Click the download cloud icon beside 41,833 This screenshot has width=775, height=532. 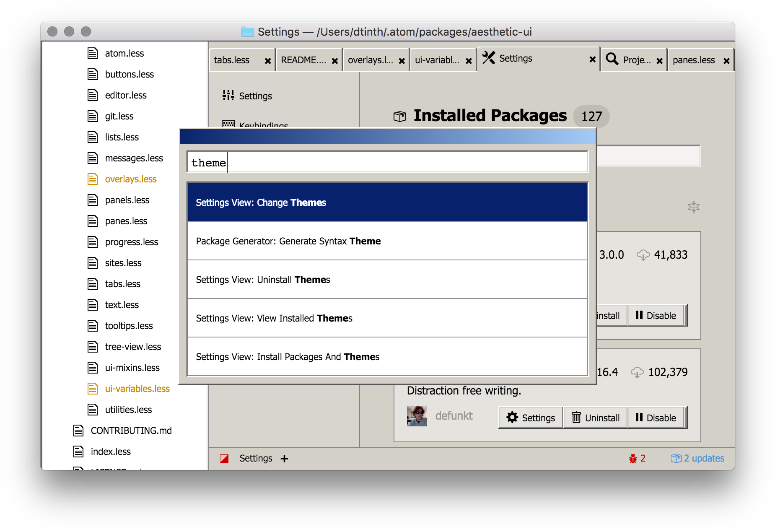643,255
